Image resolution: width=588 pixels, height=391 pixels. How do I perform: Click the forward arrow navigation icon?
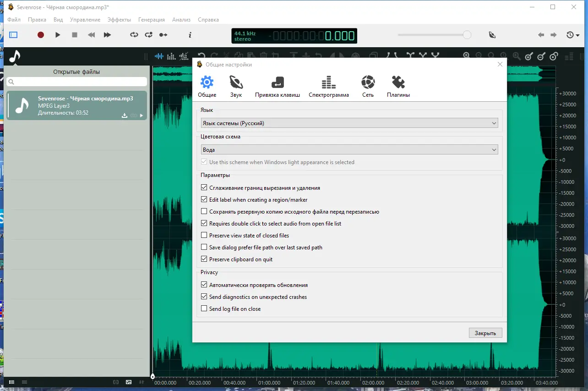coord(554,35)
